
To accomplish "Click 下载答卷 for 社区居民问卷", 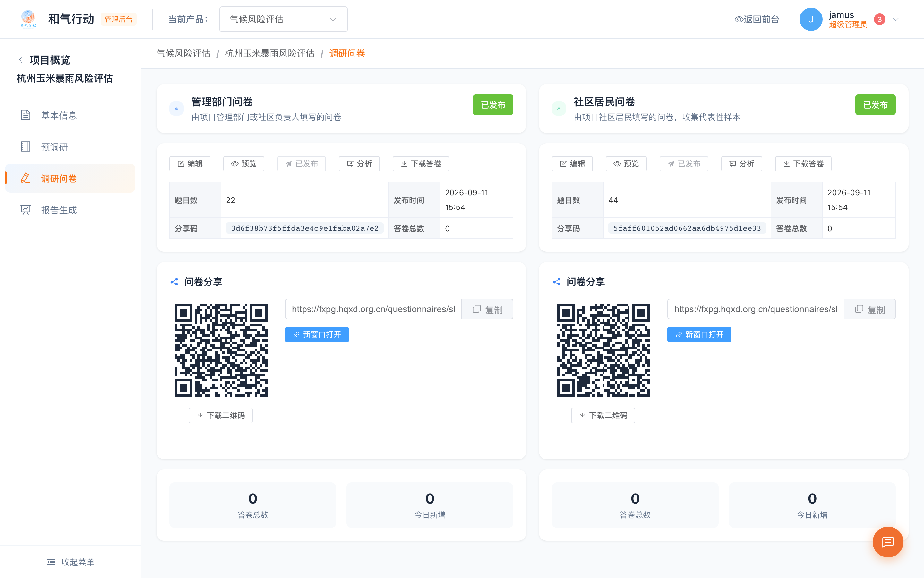I will (x=803, y=164).
